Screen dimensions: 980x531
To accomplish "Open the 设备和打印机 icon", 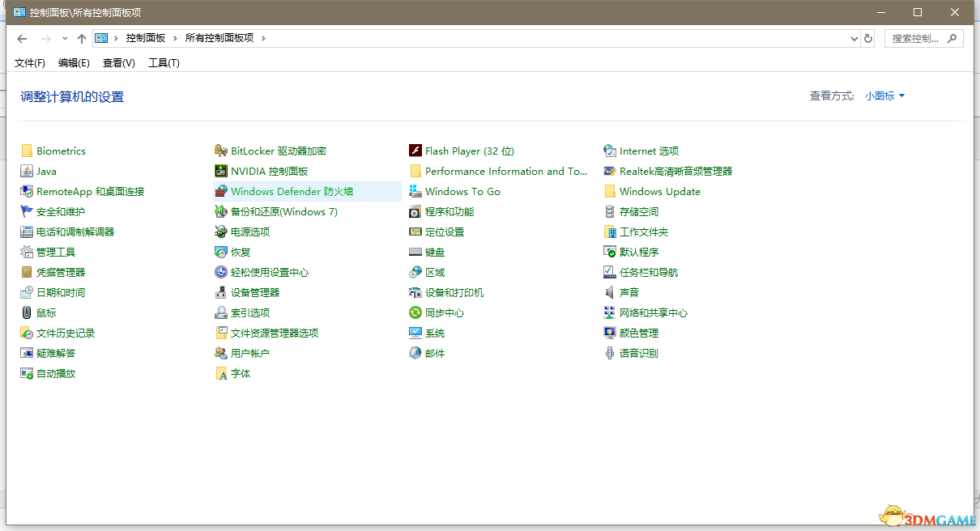I will pos(415,292).
